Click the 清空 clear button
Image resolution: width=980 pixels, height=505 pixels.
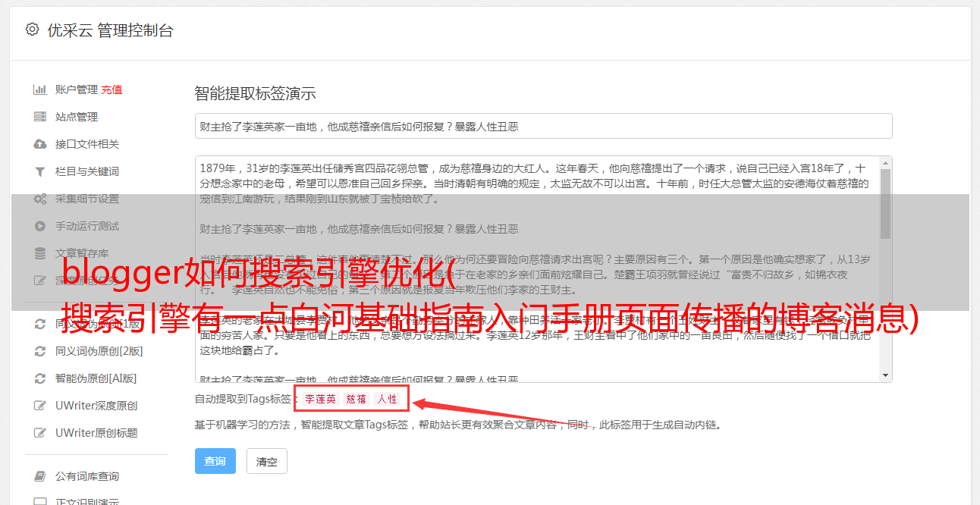266,461
